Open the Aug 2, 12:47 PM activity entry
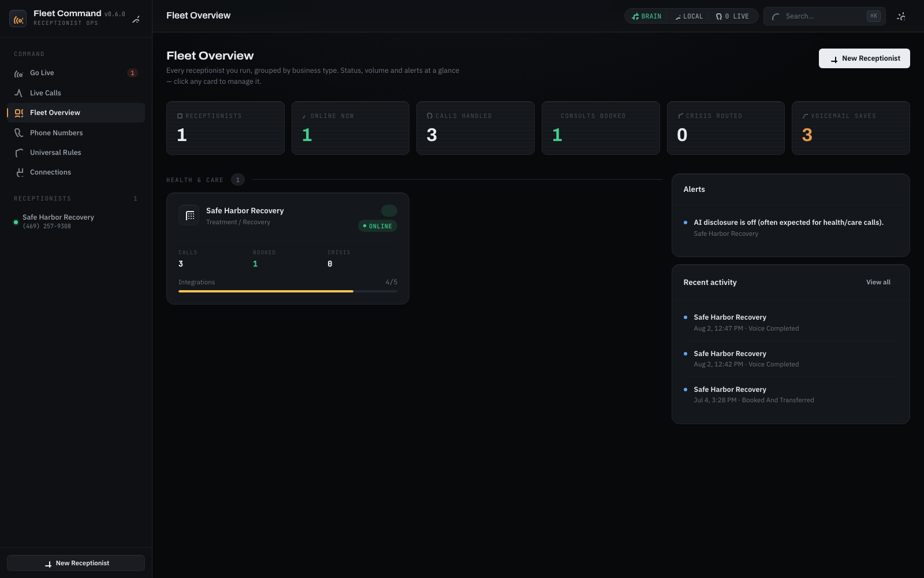 (x=791, y=323)
